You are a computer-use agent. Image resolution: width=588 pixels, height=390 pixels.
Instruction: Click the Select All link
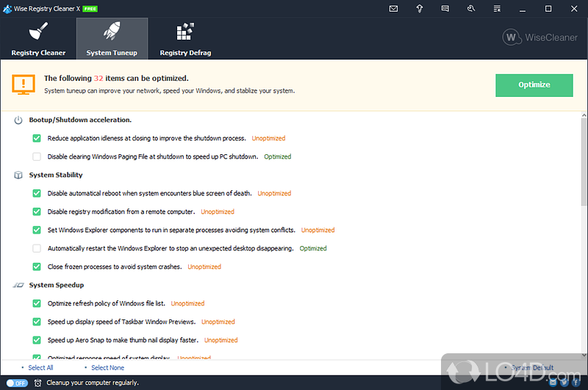point(40,368)
